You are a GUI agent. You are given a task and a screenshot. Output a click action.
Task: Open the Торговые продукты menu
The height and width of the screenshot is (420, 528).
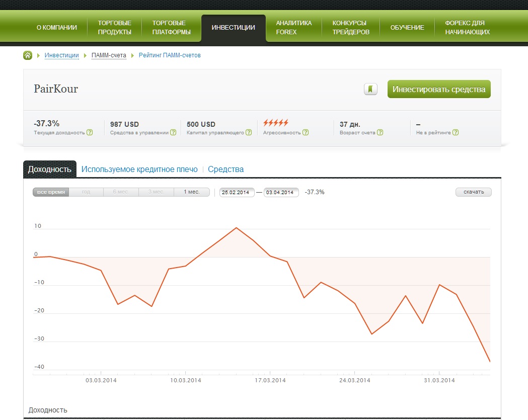(114, 28)
